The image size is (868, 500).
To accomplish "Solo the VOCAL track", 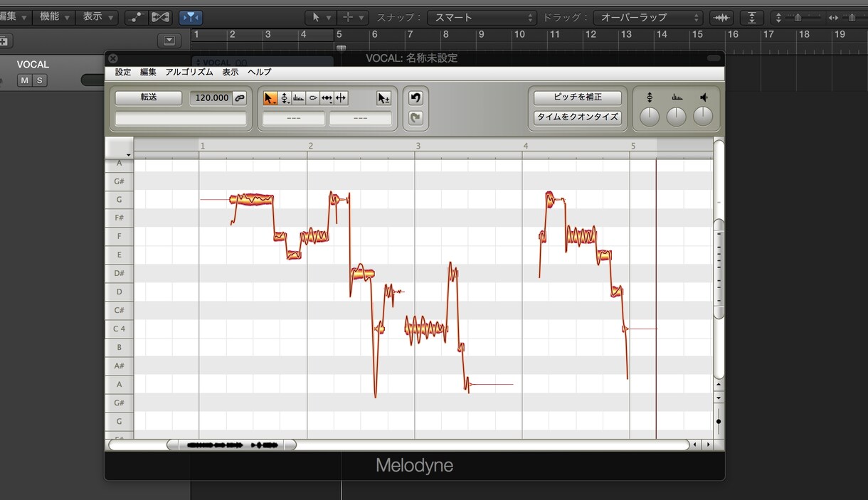I will (x=40, y=80).
